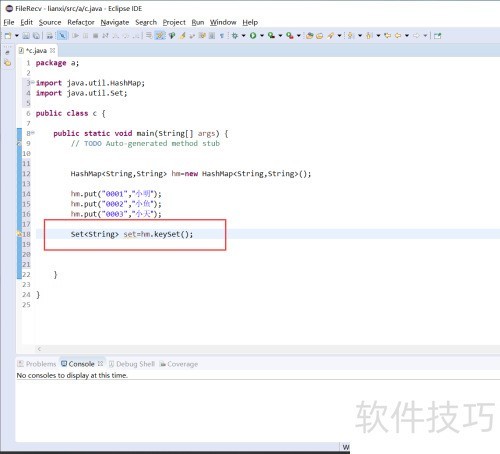The width and height of the screenshot is (500, 454).
Task: Expand the Search dropdown arrow
Action: click(339, 36)
